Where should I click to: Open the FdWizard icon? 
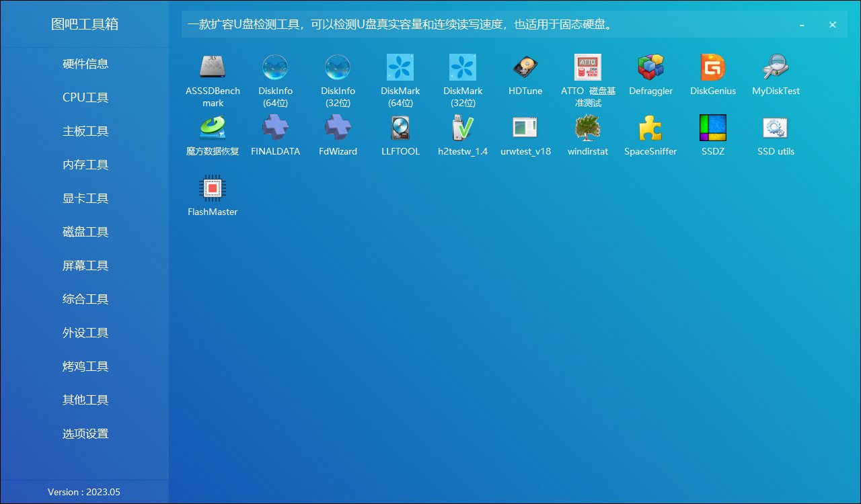point(338,128)
